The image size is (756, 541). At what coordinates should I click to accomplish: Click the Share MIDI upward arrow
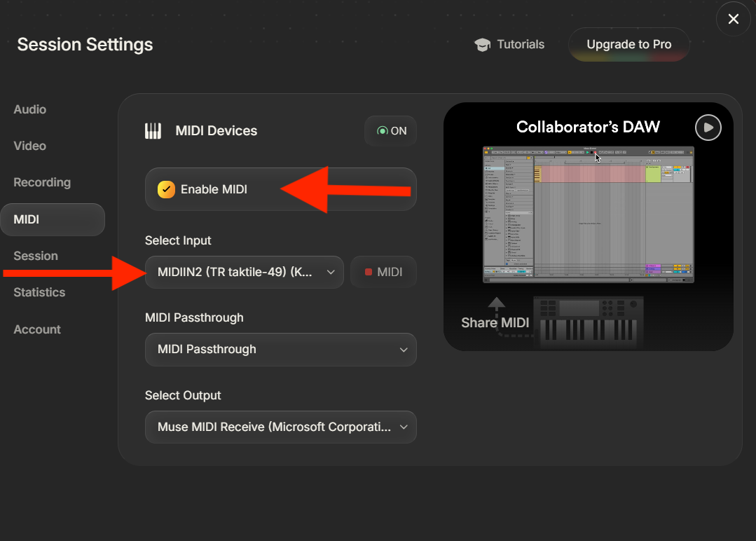point(496,303)
